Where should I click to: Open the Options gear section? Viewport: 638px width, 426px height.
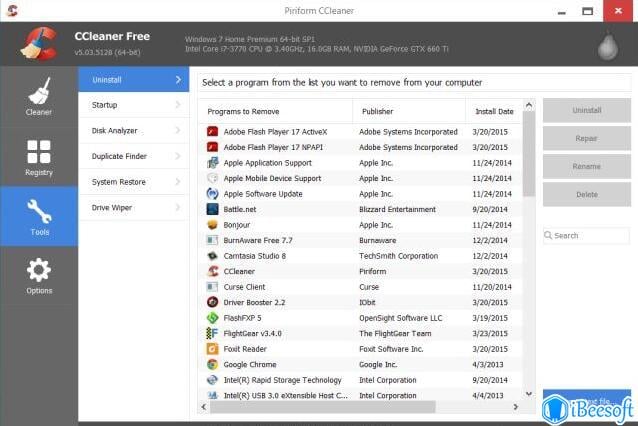[39, 275]
